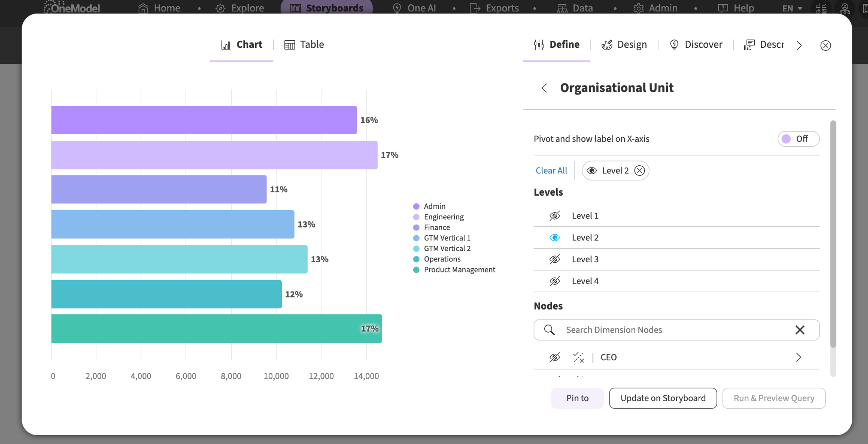Click the magnifier icon in node search

549,330
